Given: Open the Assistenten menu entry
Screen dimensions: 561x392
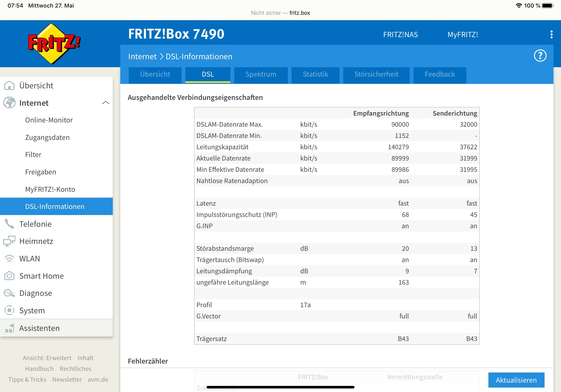Looking at the screenshot, I should [x=39, y=328].
